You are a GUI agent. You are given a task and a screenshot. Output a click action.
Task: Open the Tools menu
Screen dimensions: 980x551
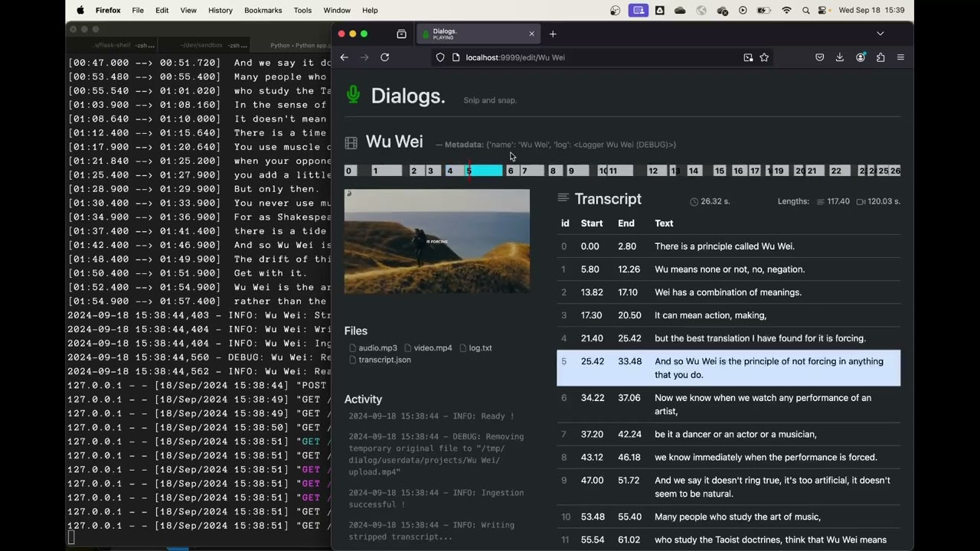click(x=303, y=10)
